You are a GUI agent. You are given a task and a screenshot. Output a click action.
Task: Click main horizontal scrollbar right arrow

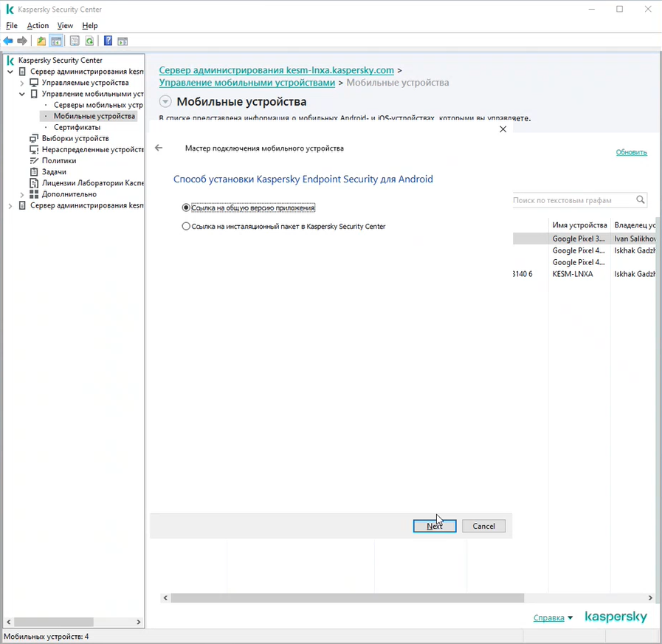(650, 598)
